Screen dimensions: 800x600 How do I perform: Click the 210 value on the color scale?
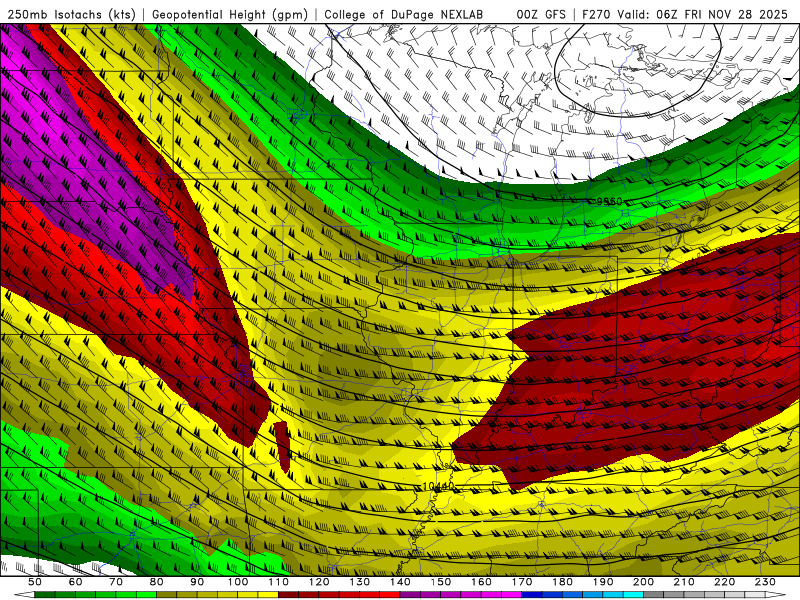pos(684,582)
